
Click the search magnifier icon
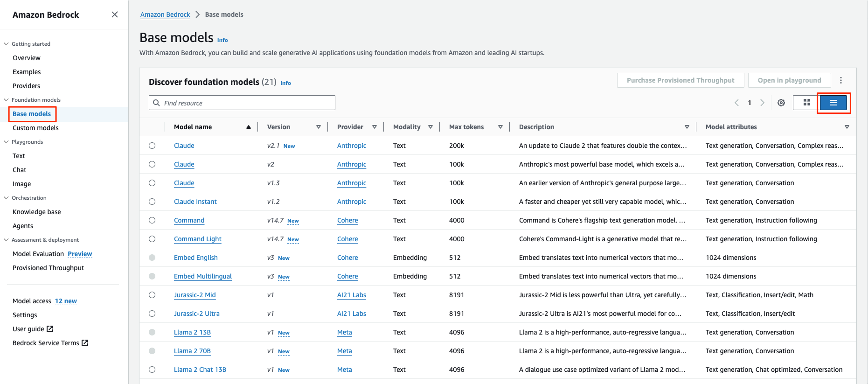tap(157, 103)
